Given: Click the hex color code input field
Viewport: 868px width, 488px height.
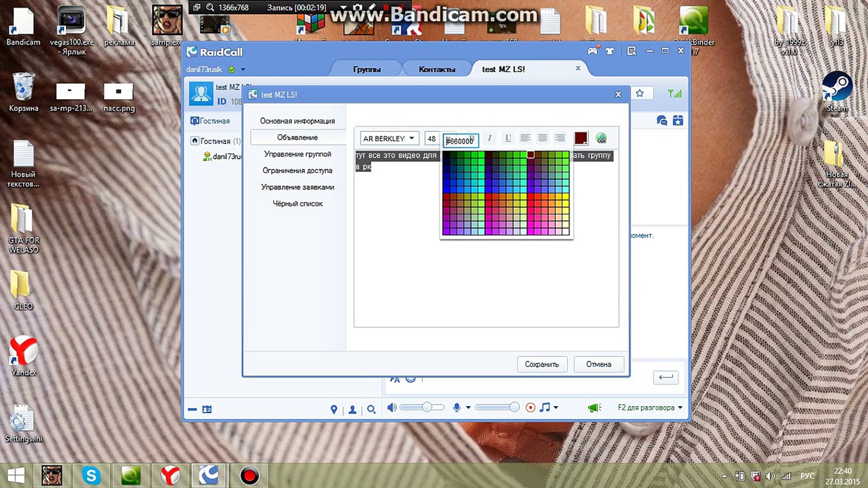Looking at the screenshot, I should click(x=460, y=141).
